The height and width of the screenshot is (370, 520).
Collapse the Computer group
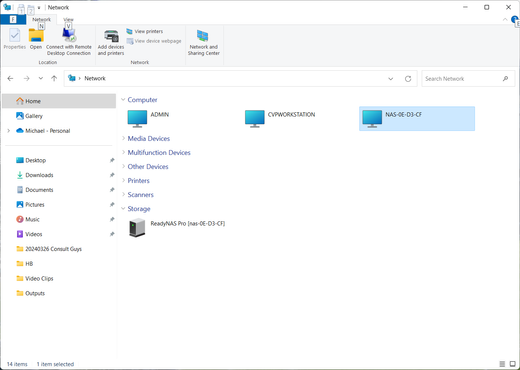(123, 100)
